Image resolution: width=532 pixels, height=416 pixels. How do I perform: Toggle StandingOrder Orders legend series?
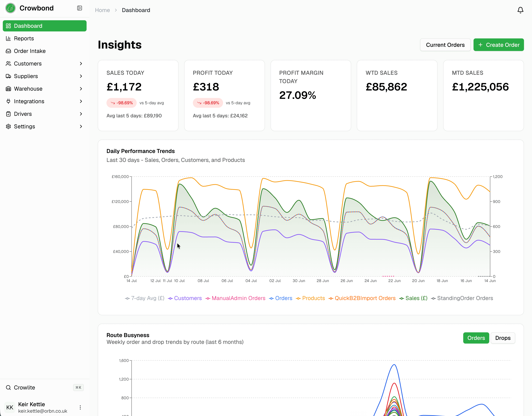(x=462, y=298)
